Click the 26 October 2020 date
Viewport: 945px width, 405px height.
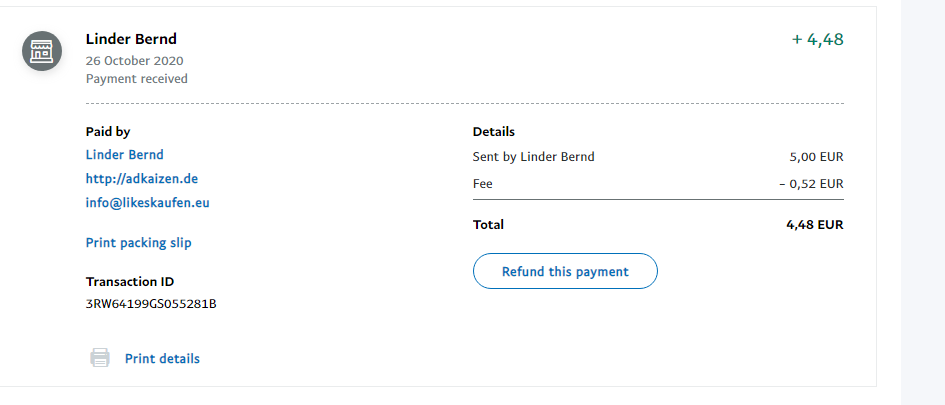tap(135, 60)
